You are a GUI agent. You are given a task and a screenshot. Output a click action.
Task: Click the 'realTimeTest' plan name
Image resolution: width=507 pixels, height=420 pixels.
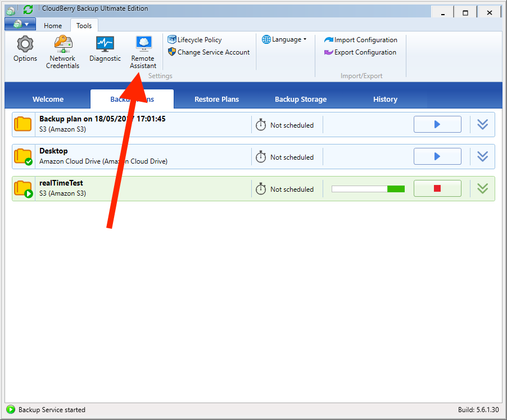pyautogui.click(x=61, y=183)
